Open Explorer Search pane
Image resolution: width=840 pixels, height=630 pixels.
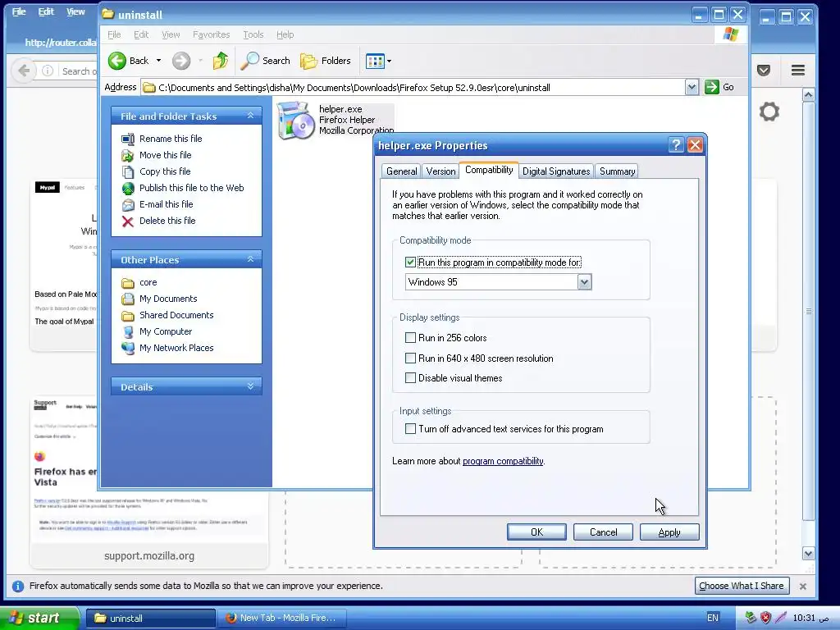(x=265, y=61)
